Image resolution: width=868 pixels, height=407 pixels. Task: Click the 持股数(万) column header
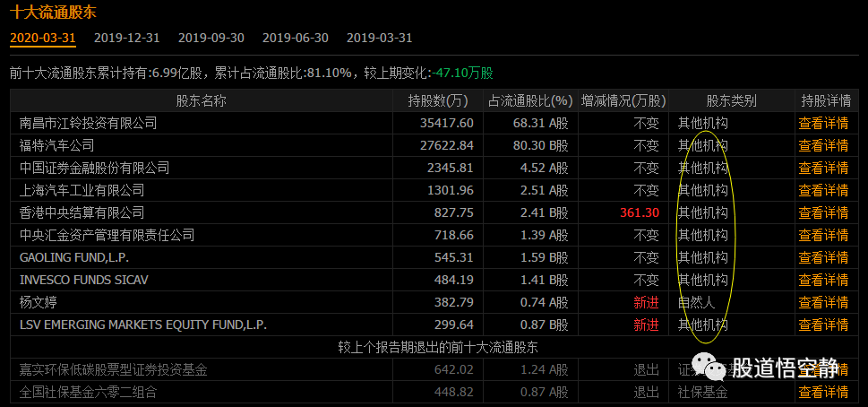(437, 100)
